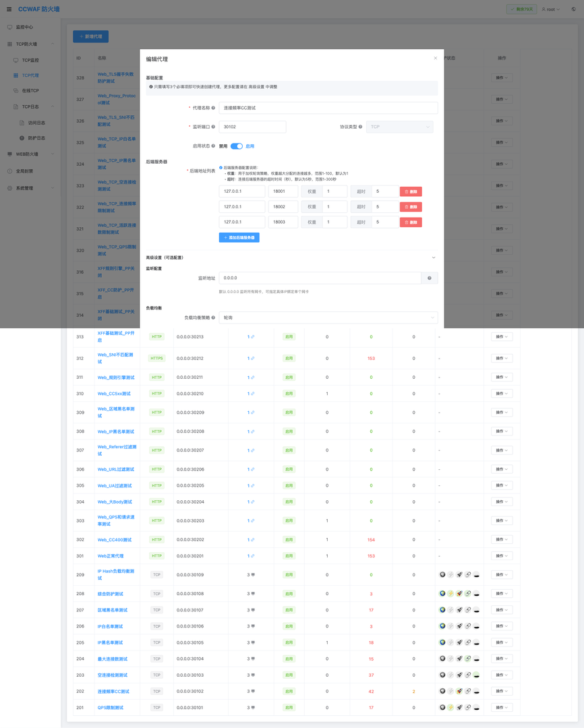584x728 pixels.
Task: Close the 编辑代理 dialog
Action: point(436,59)
